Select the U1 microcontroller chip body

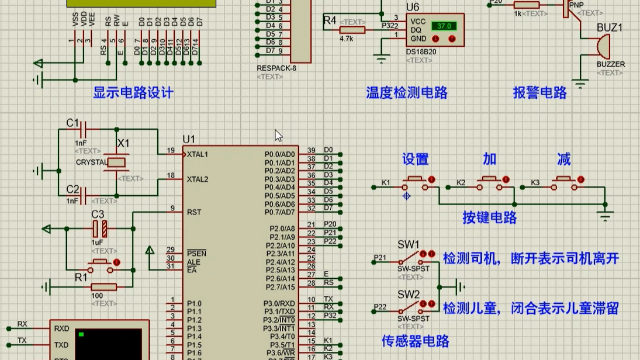(x=240, y=253)
